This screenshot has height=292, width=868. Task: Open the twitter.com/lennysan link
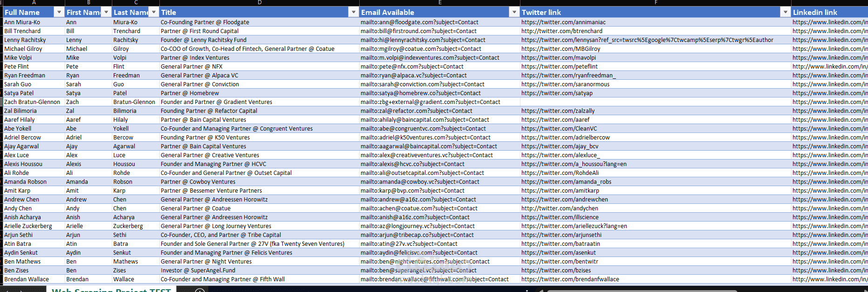coord(647,40)
